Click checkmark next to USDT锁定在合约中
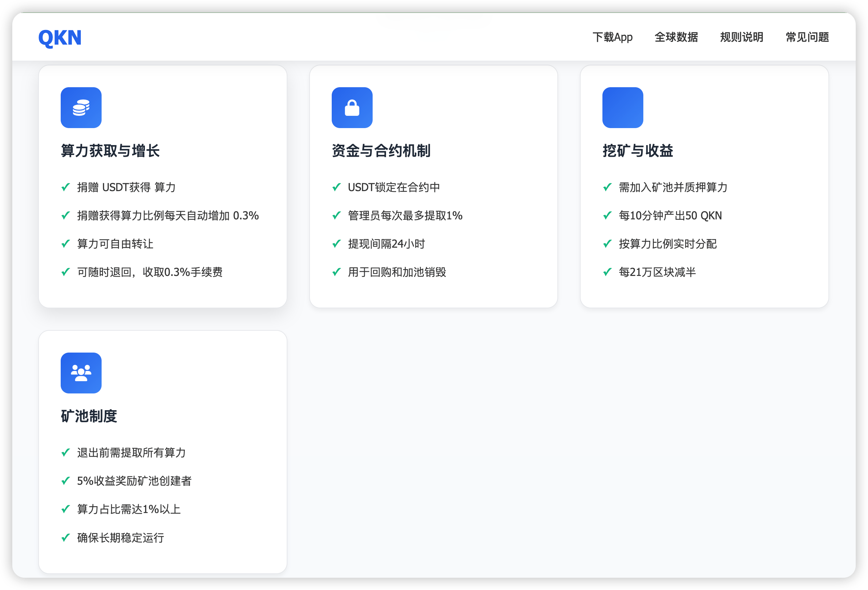Viewport: 868px width, 590px height. pyautogui.click(x=336, y=187)
